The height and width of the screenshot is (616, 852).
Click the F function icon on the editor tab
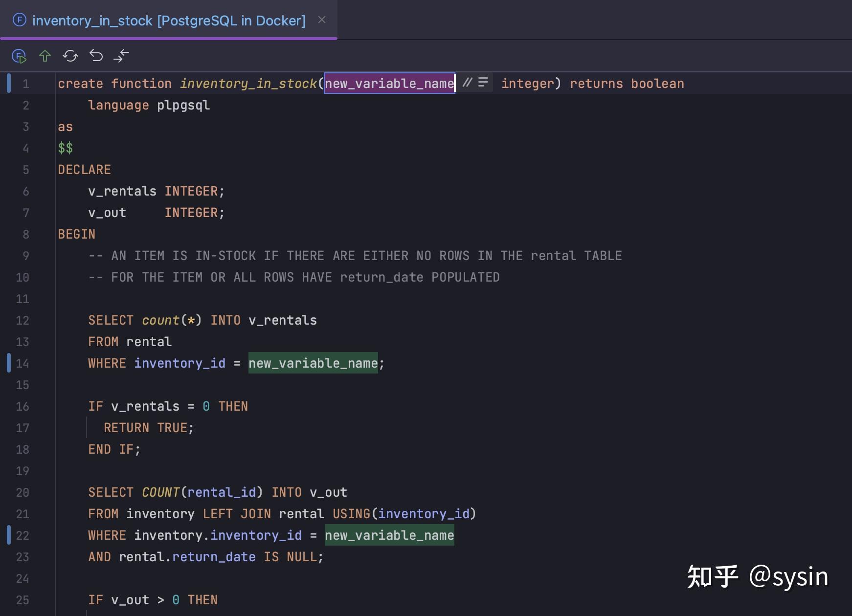pos(19,20)
